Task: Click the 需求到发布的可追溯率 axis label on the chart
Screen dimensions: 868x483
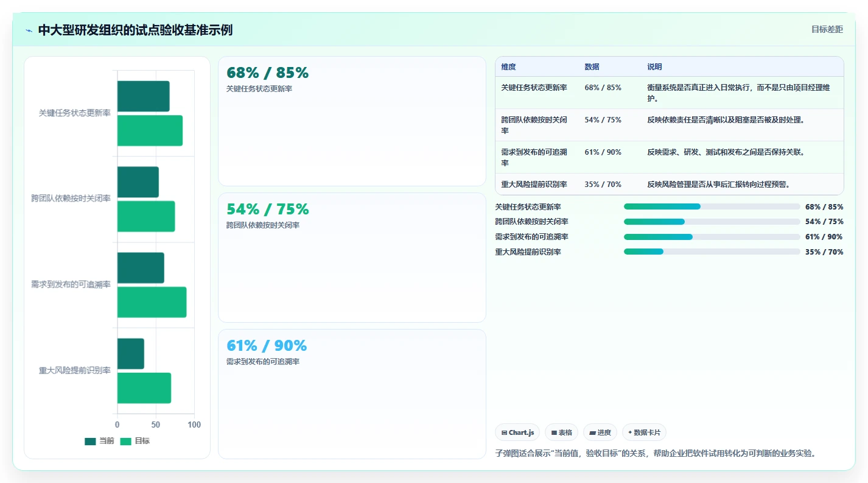Action: point(71,284)
